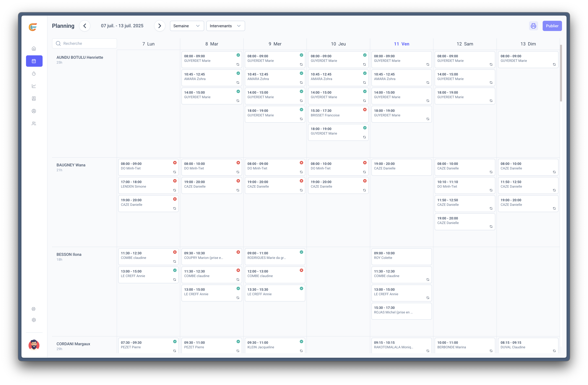Open the support lifebuoy sidebar icon
588x385 pixels.
coord(34,309)
